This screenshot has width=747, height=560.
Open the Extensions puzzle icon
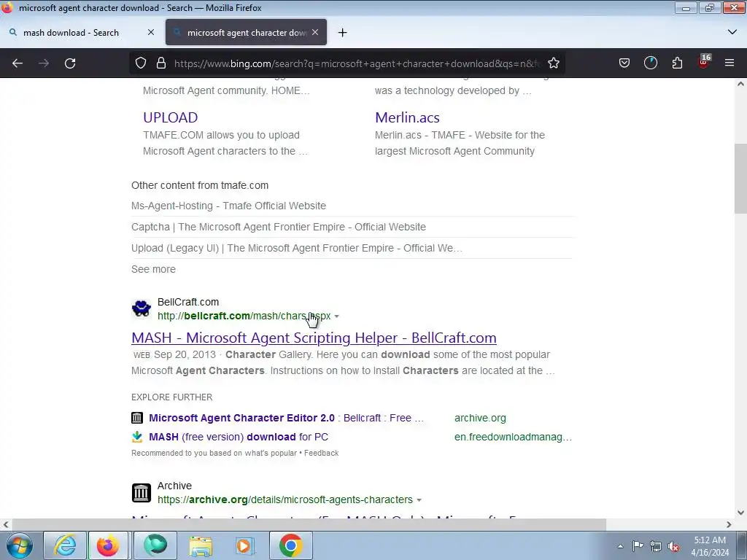677,63
